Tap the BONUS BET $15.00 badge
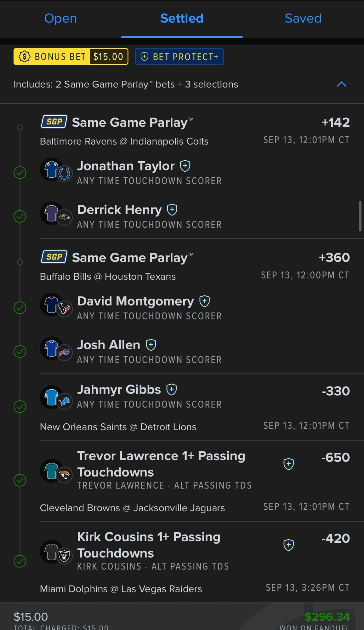364x630 pixels. pos(71,57)
